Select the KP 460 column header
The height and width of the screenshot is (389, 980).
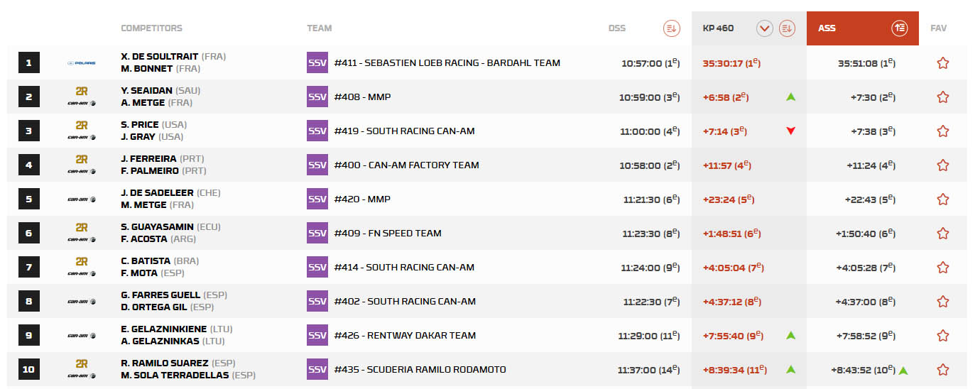pyautogui.click(x=718, y=28)
